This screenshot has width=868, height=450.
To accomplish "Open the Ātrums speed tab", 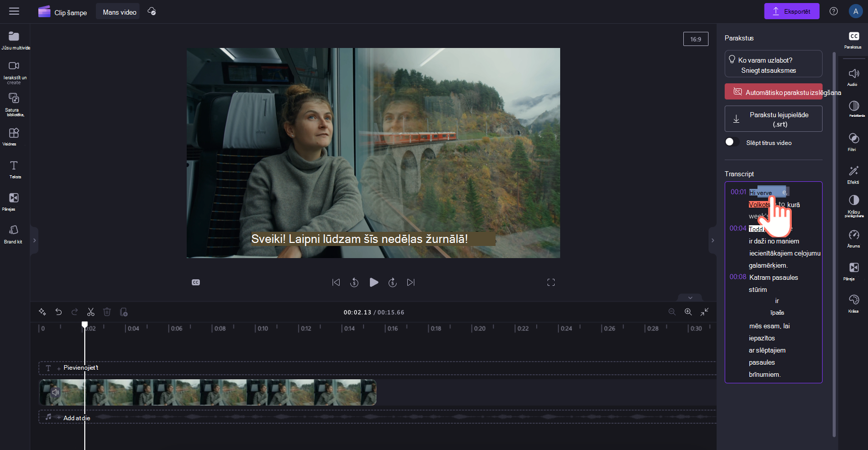I will click(853, 239).
